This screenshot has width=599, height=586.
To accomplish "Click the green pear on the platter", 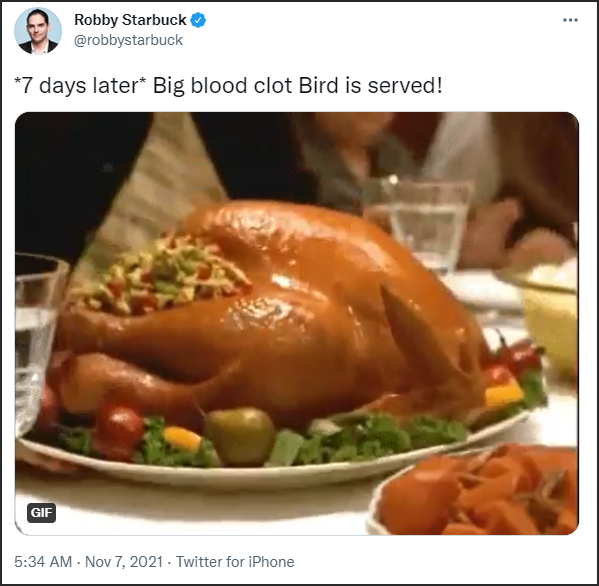I will pyautogui.click(x=241, y=435).
